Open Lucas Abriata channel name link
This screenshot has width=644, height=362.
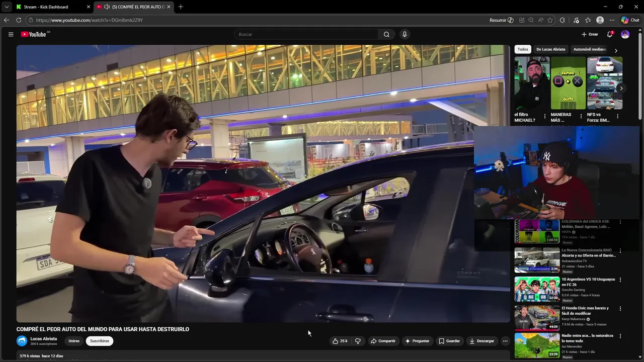pyautogui.click(x=44, y=339)
